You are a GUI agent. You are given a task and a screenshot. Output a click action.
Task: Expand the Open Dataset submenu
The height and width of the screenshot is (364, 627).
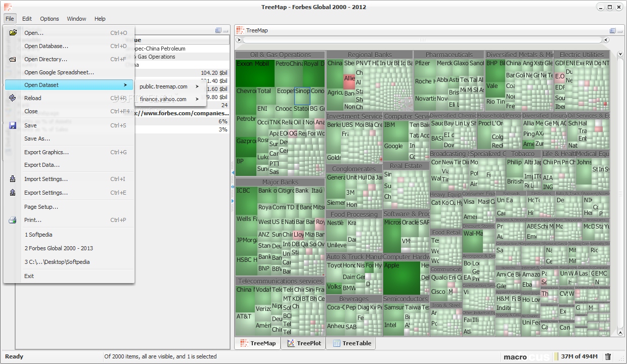69,85
